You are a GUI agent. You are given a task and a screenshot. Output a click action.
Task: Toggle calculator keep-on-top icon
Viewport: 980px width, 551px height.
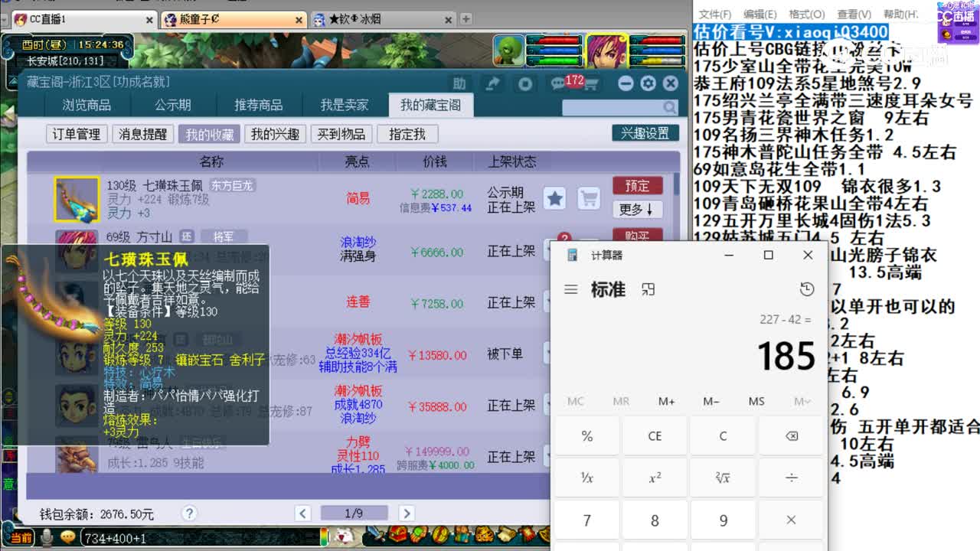648,289
